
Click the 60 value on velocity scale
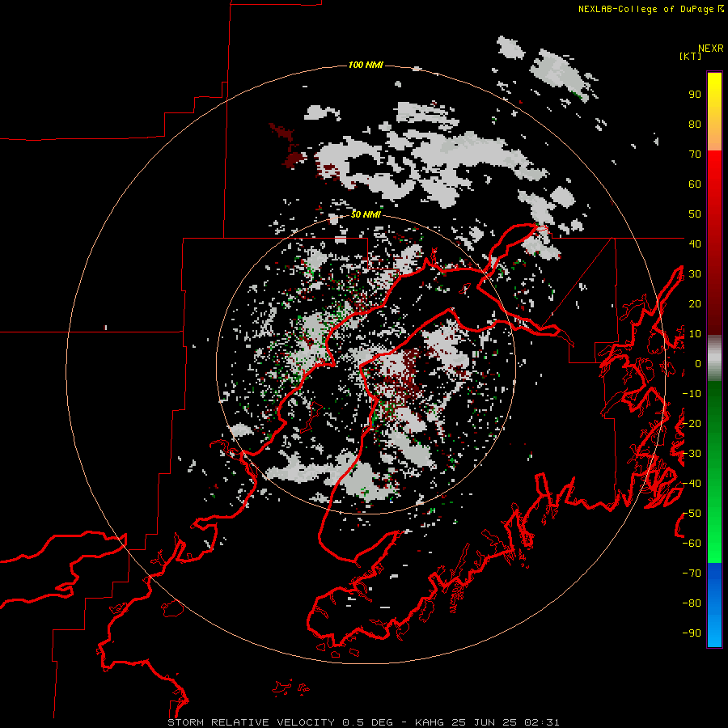pyautogui.click(x=695, y=184)
